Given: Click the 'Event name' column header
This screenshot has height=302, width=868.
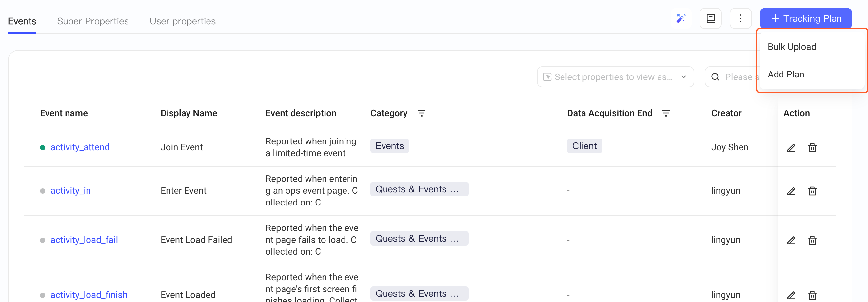Looking at the screenshot, I should coord(64,113).
